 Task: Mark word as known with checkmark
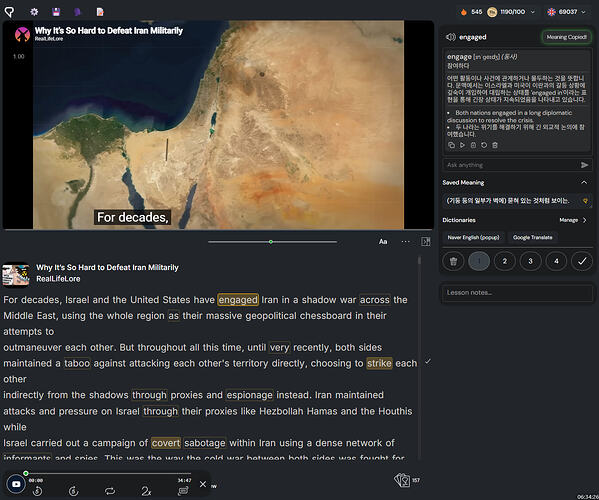pyautogui.click(x=582, y=261)
